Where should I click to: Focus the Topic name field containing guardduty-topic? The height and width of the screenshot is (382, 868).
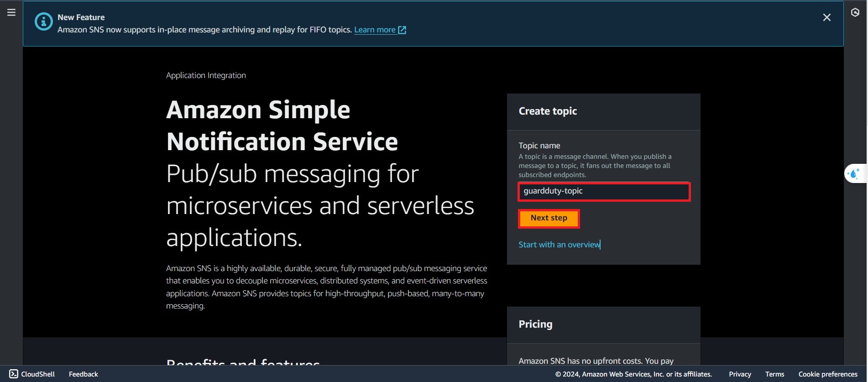point(604,191)
